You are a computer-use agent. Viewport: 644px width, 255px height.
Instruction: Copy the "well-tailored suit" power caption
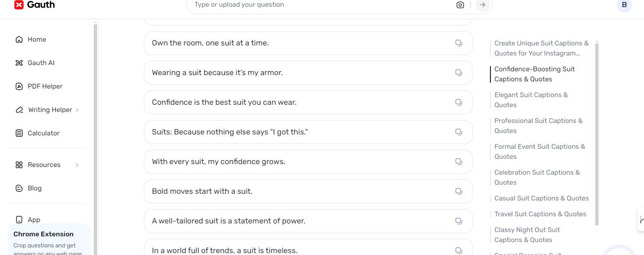click(x=458, y=221)
